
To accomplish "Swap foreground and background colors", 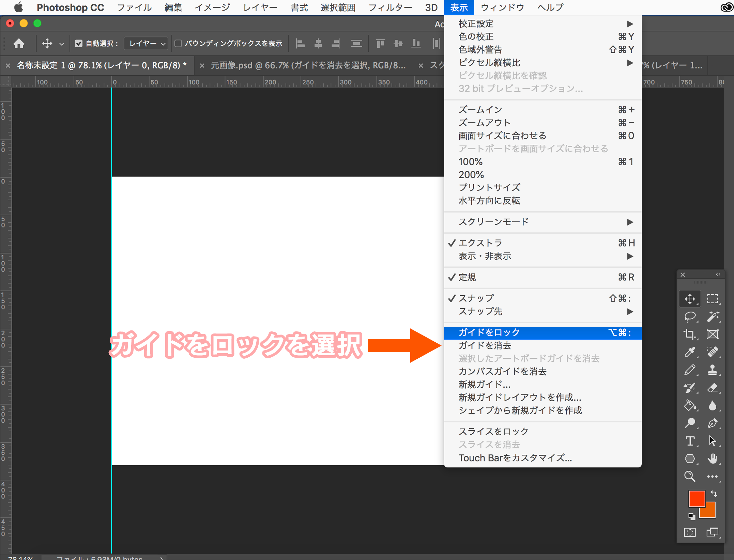I will pyautogui.click(x=714, y=493).
